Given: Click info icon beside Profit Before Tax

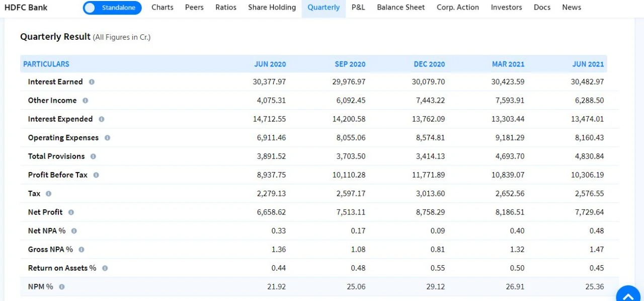Looking at the screenshot, I should click(96, 175).
